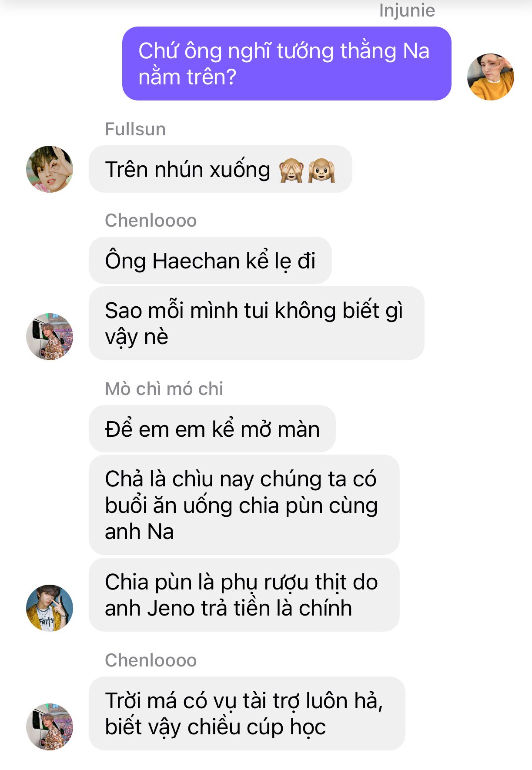Open Fullsun's profile picture
The width and height of the screenshot is (532, 770).
click(x=50, y=169)
